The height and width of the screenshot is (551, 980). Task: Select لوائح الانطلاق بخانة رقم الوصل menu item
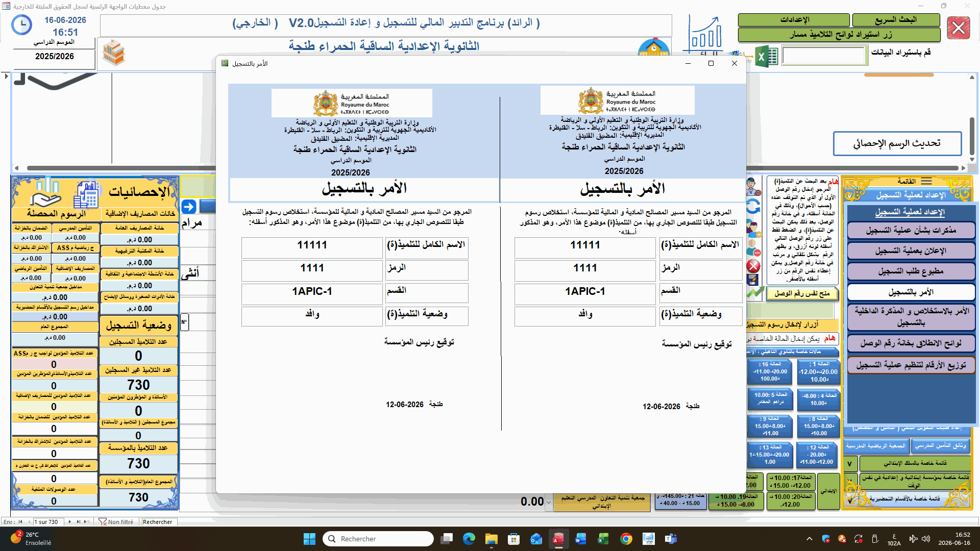coord(911,343)
